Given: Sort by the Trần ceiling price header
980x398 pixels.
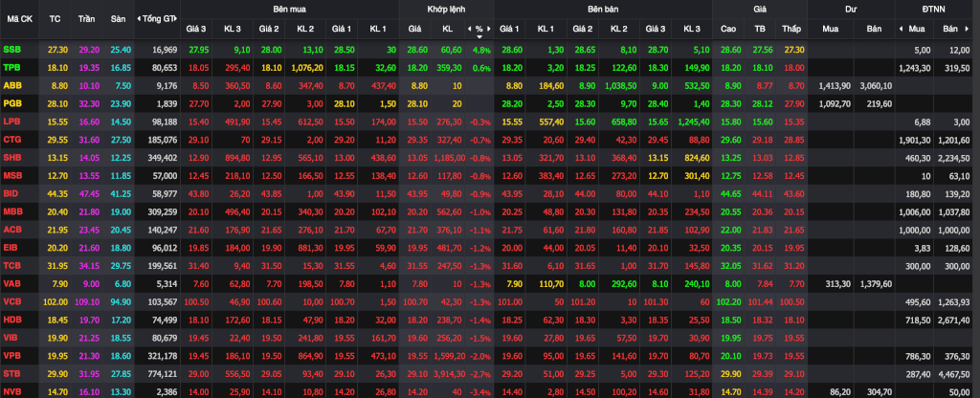Looking at the screenshot, I should click(87, 19).
